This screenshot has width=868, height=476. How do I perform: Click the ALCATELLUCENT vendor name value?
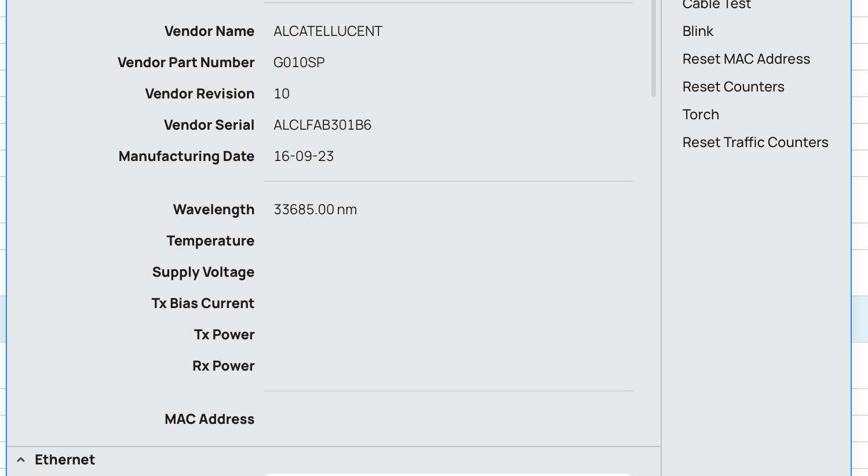(327, 31)
